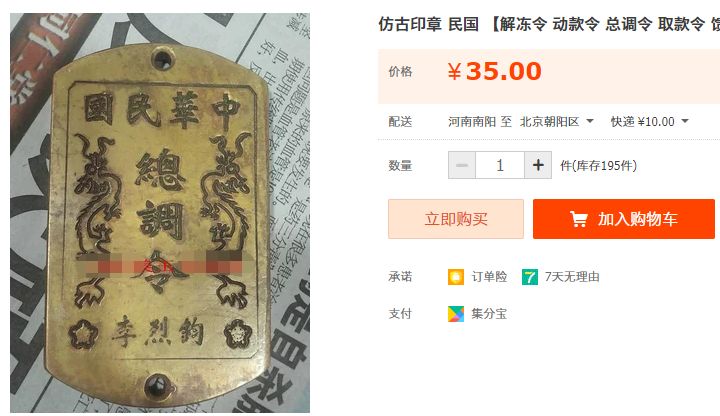
Task: Click the quantity input field
Action: pos(500,165)
